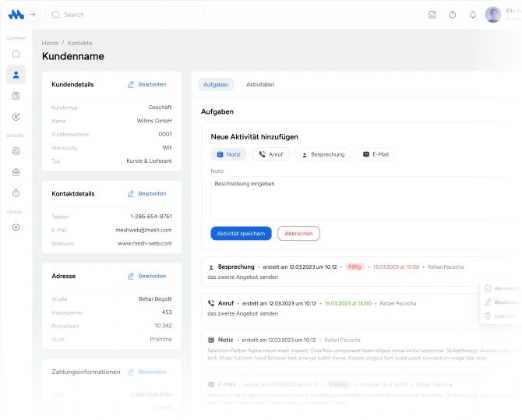This screenshot has height=420, width=522.
Task: Choose the Besprechung activity type
Action: point(322,154)
